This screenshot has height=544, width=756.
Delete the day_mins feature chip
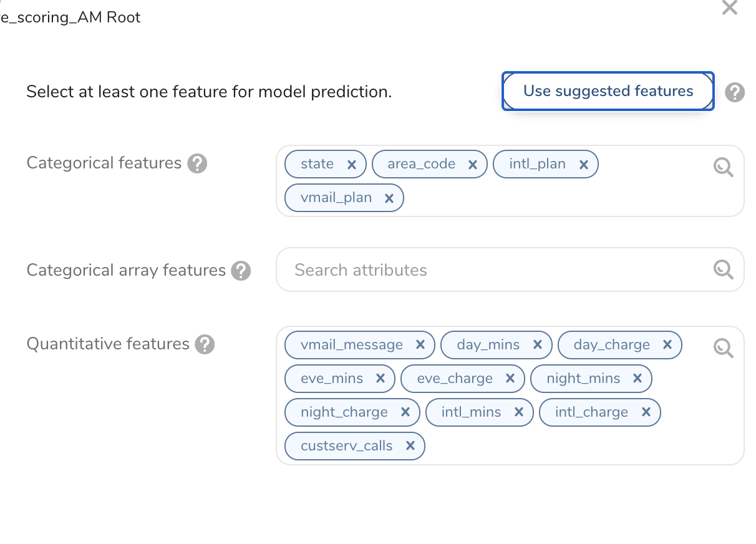(538, 345)
